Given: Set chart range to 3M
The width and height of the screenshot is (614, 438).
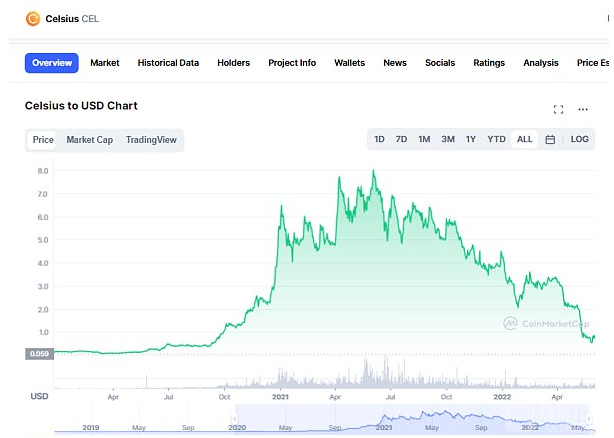Looking at the screenshot, I should click(x=448, y=139).
